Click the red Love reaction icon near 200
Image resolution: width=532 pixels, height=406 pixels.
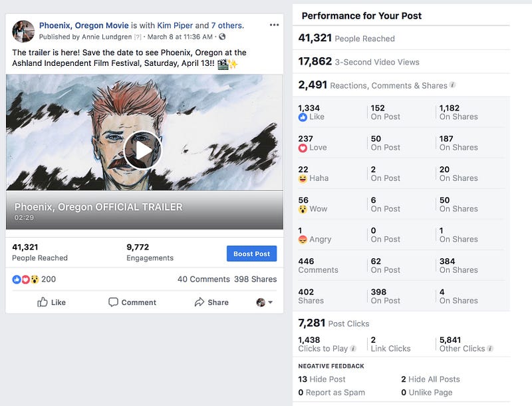click(25, 280)
